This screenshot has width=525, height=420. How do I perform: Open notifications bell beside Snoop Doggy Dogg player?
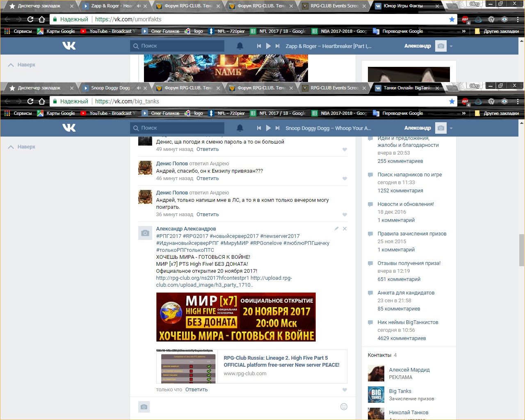[x=240, y=128]
